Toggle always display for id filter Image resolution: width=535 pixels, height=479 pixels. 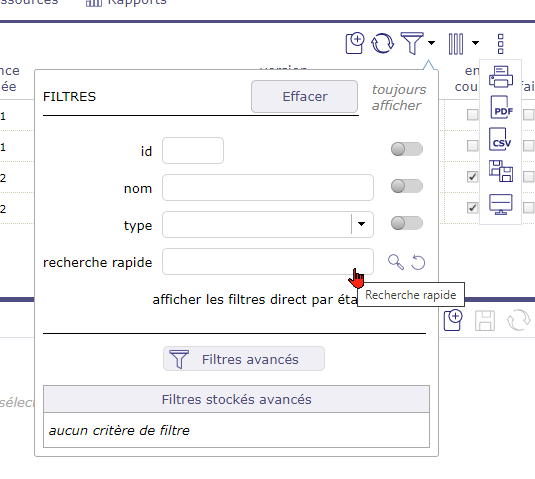[407, 149]
